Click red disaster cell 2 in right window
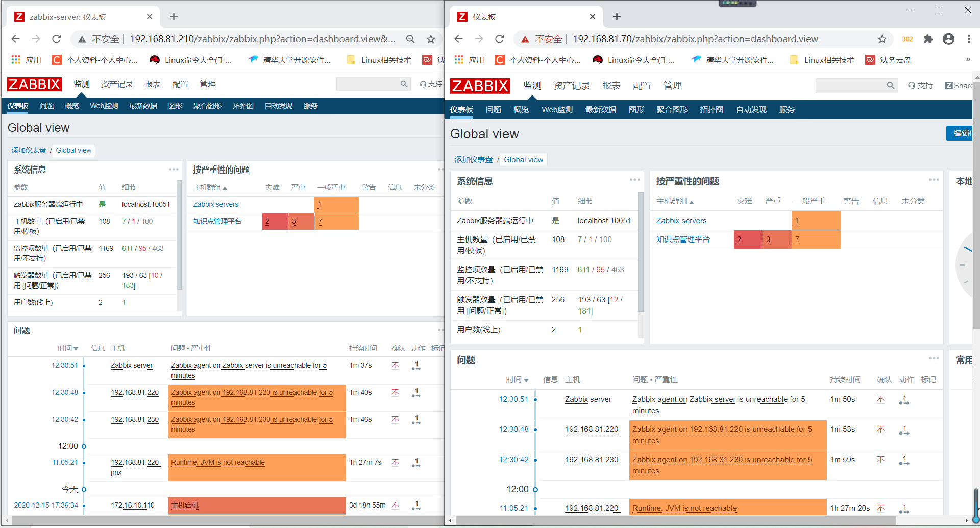 click(748, 239)
